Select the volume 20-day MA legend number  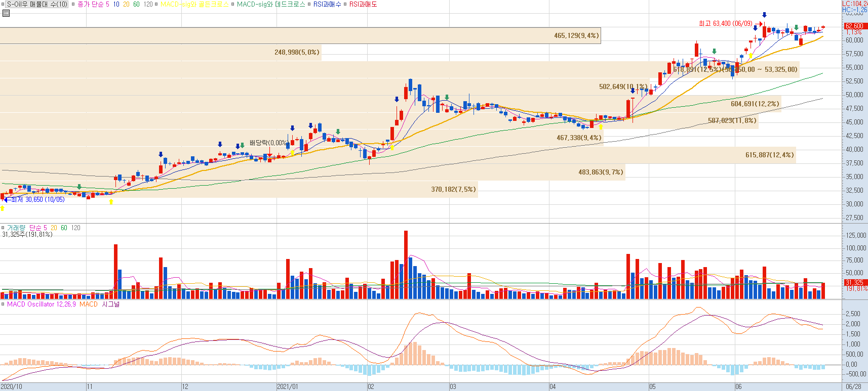tap(54, 228)
